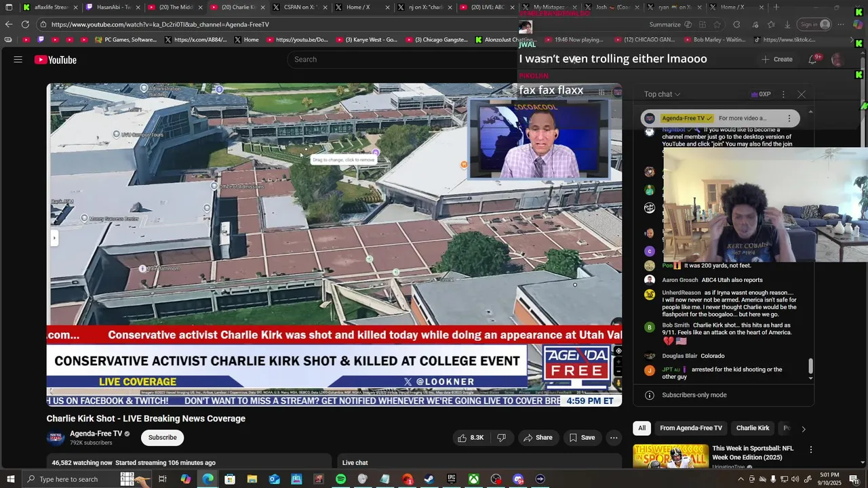Open Epic Games launcher from the taskbar
This screenshot has height=488, width=868.
[x=452, y=479]
